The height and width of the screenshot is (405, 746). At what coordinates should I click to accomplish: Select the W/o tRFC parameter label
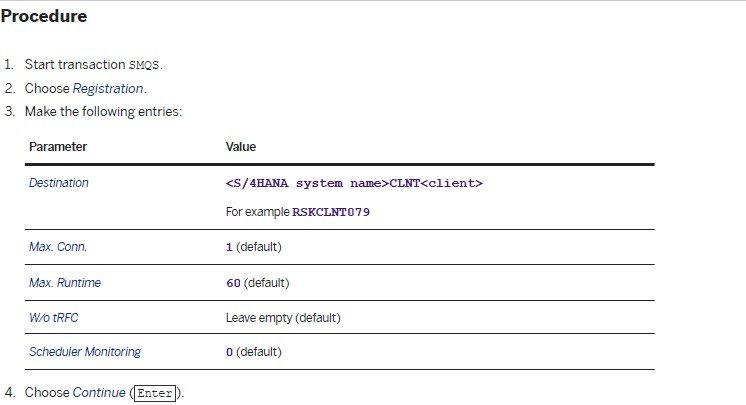(54, 317)
